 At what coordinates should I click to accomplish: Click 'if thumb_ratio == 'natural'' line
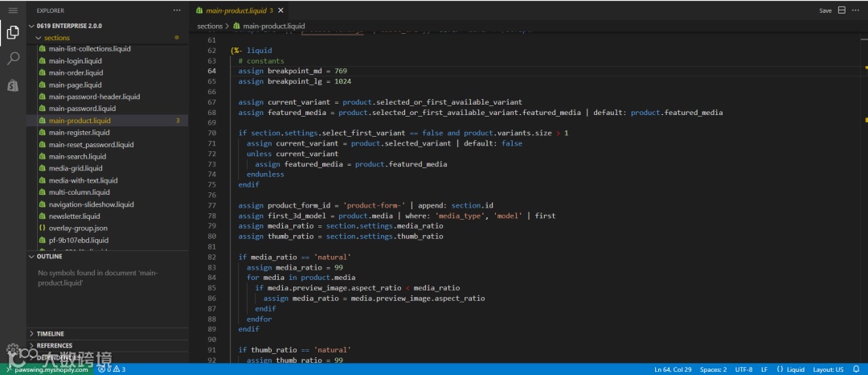click(295, 350)
